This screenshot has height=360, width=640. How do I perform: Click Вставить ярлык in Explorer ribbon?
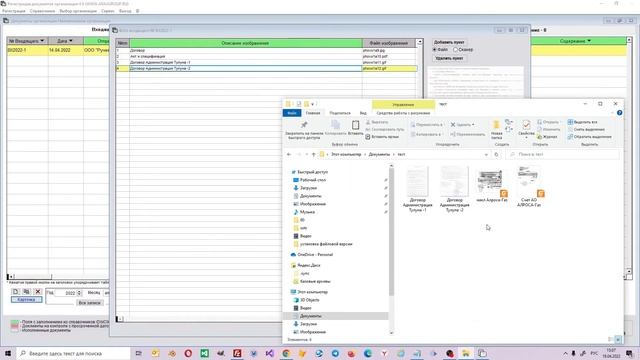[382, 137]
